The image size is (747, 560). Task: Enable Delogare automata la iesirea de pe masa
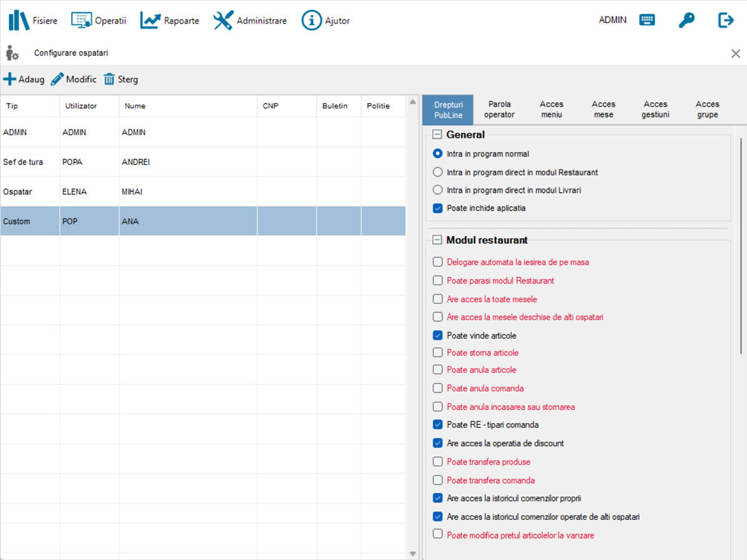pyautogui.click(x=438, y=262)
